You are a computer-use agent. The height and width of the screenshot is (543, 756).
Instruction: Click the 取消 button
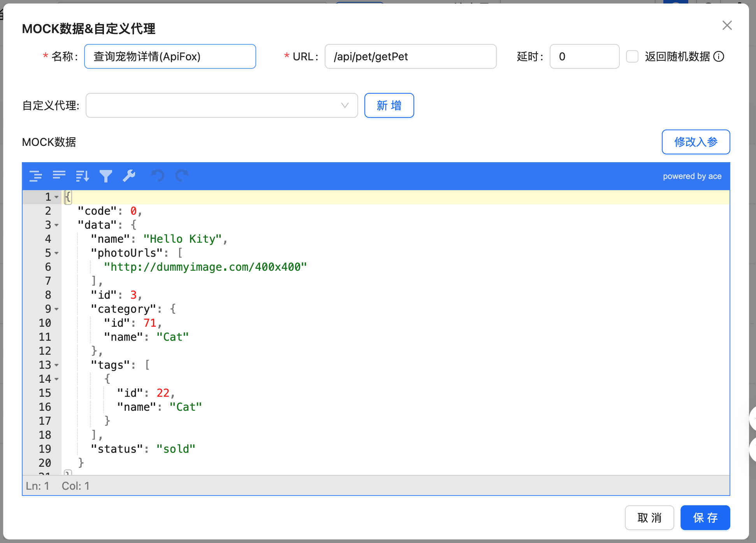649,518
